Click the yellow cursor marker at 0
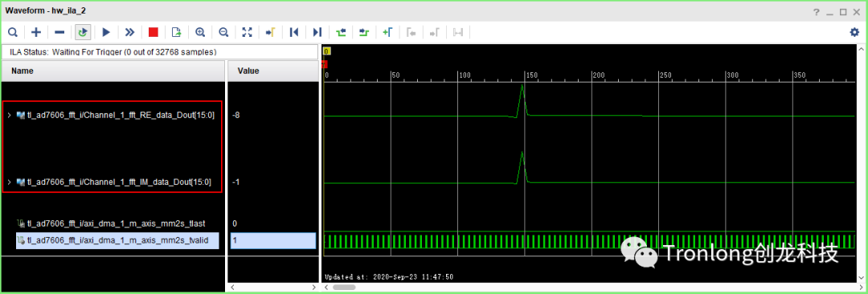The image size is (868, 294). click(x=326, y=51)
